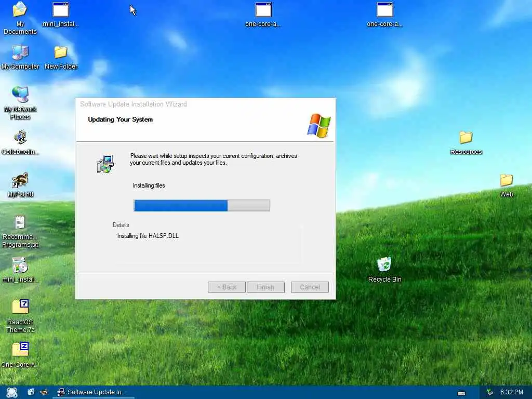Launch the MyPal 68 browser shortcut
This screenshot has width=532, height=399.
pos(20,185)
